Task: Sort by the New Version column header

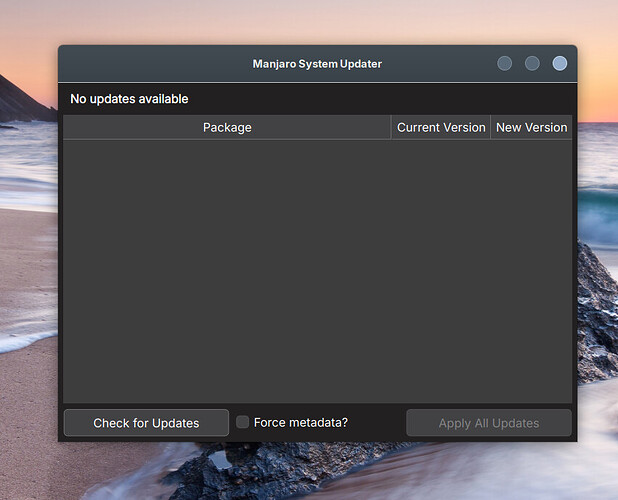Action: [531, 127]
